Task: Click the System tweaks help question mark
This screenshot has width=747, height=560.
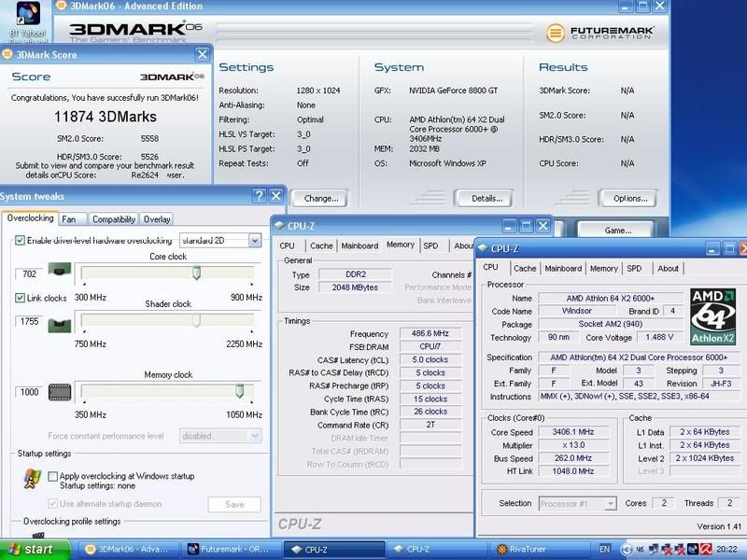Action: click(x=259, y=196)
